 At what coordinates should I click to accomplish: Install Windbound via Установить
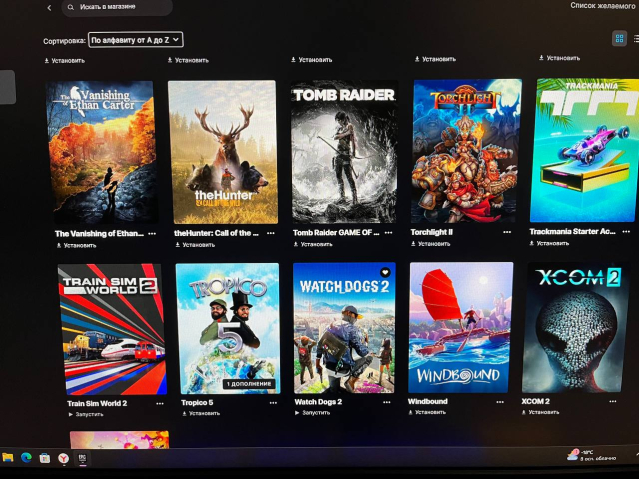click(427, 412)
